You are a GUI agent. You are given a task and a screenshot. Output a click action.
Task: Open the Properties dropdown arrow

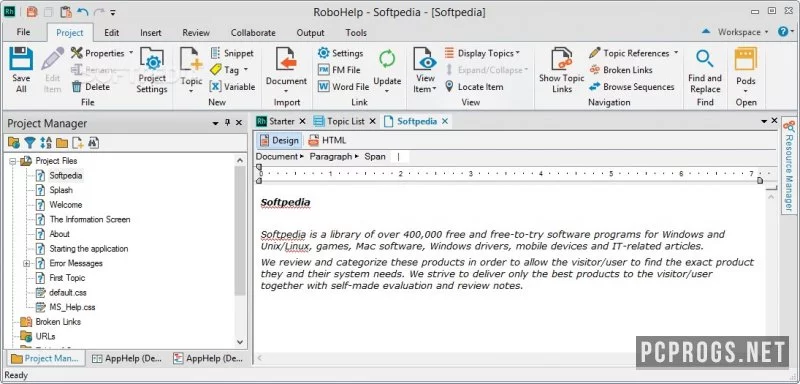click(x=131, y=53)
